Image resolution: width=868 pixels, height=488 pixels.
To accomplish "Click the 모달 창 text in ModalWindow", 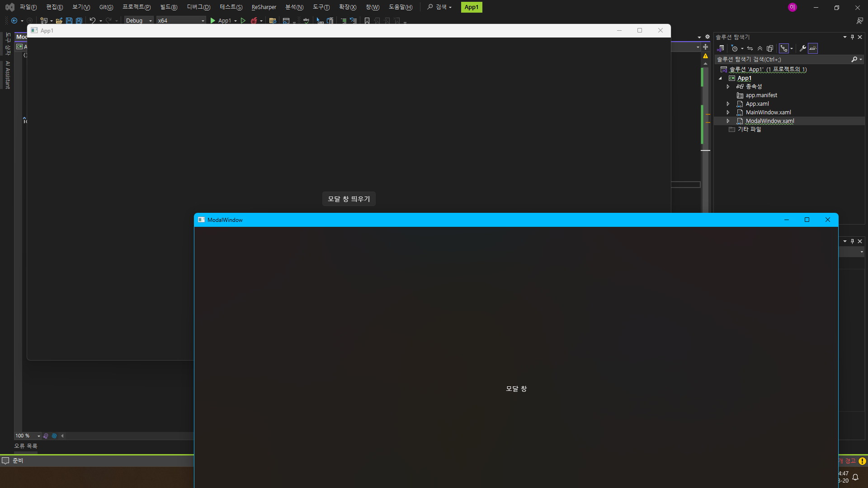I will point(516,389).
